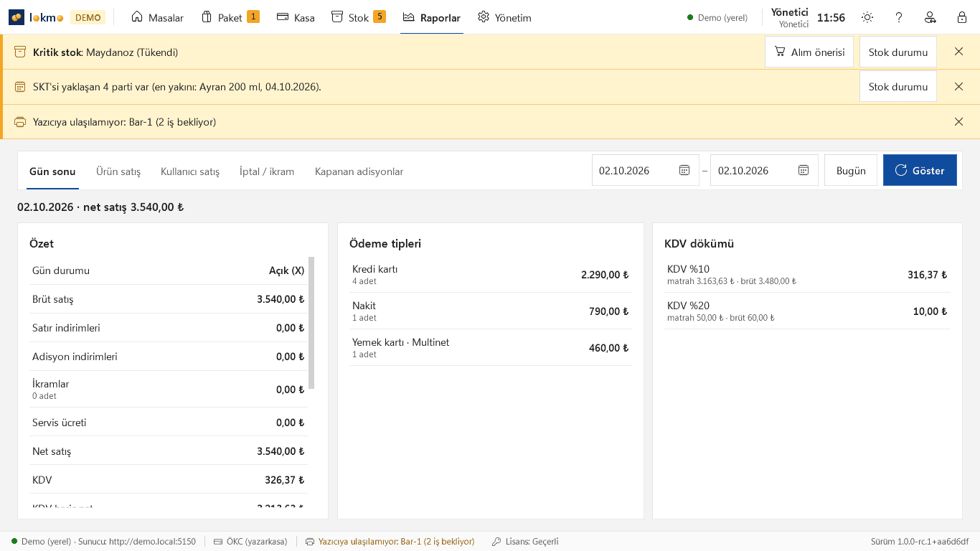Open the İptal / ikram tab

[267, 171]
